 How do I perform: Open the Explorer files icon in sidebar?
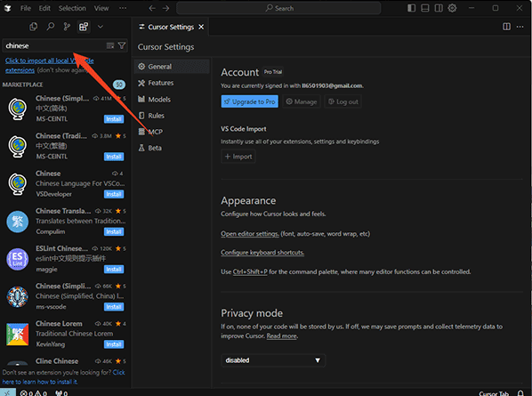point(33,27)
